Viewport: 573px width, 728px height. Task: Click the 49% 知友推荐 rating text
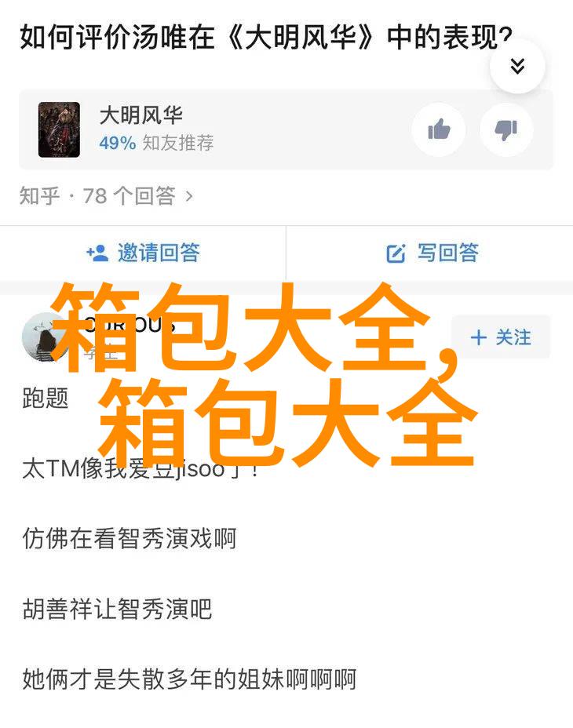point(156,143)
